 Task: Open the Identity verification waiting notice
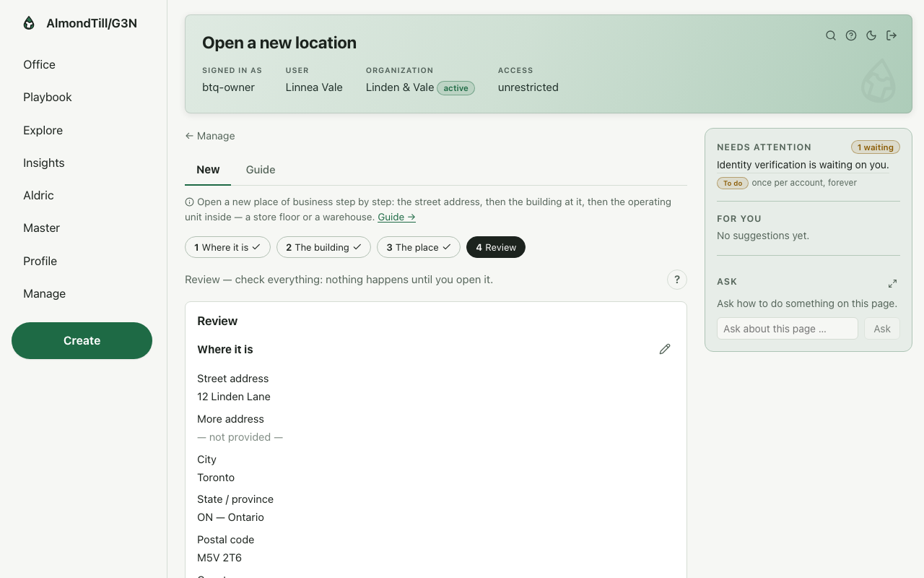pos(803,165)
